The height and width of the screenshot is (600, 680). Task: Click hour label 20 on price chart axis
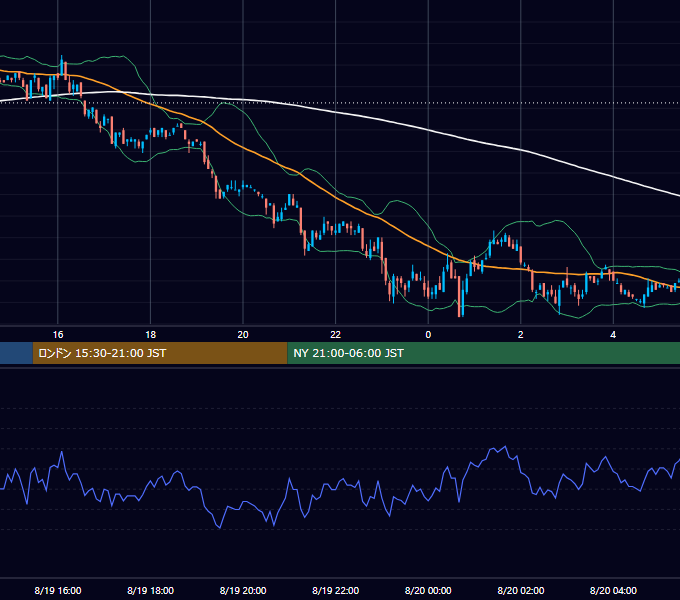[x=243, y=335]
